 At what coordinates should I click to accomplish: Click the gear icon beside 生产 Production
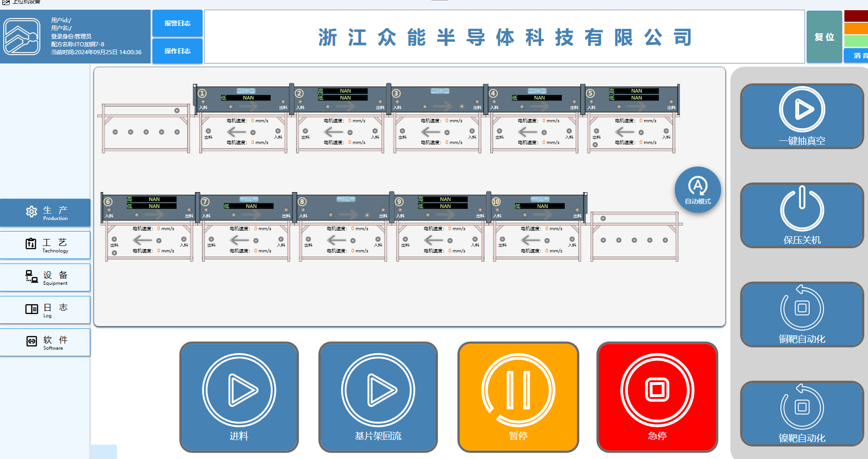point(32,212)
